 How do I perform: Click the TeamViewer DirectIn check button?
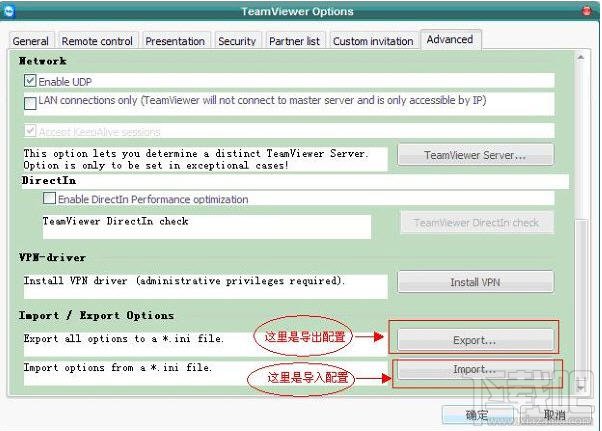(x=476, y=222)
